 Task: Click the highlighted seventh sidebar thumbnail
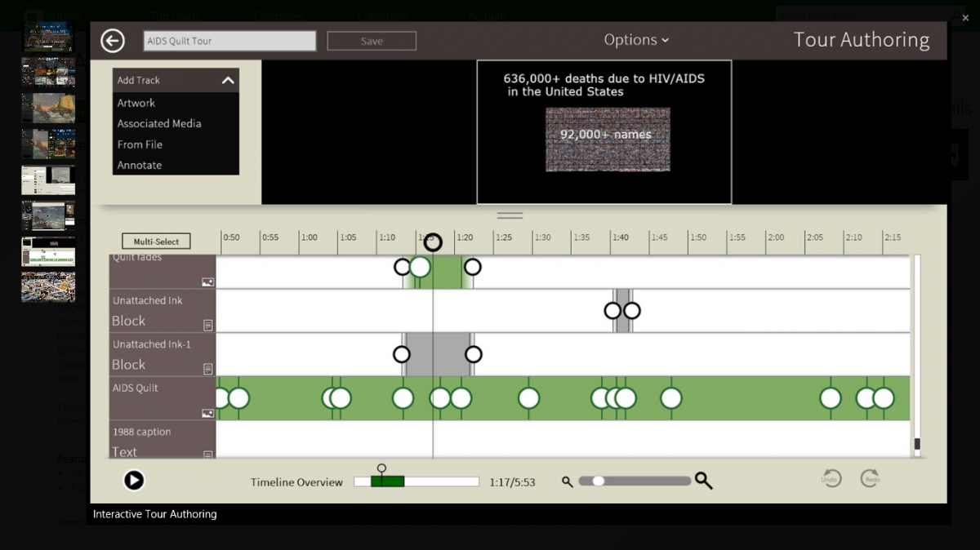pyautogui.click(x=48, y=251)
